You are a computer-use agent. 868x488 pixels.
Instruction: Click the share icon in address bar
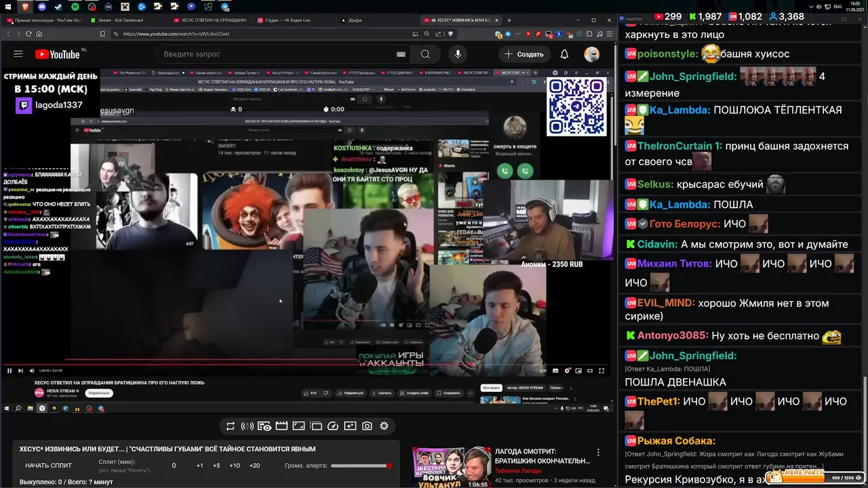point(439,34)
